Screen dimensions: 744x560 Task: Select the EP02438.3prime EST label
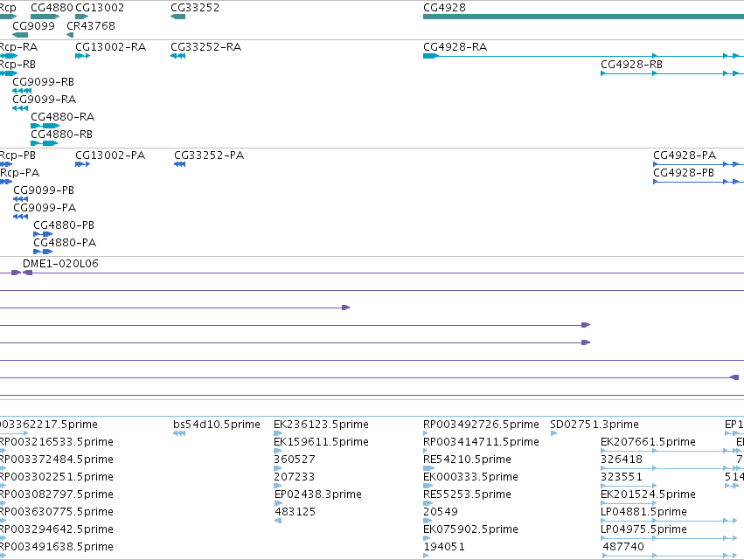[318, 494]
